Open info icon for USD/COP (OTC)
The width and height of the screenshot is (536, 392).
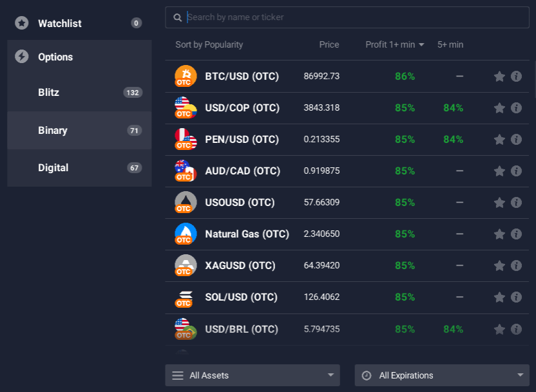click(516, 107)
